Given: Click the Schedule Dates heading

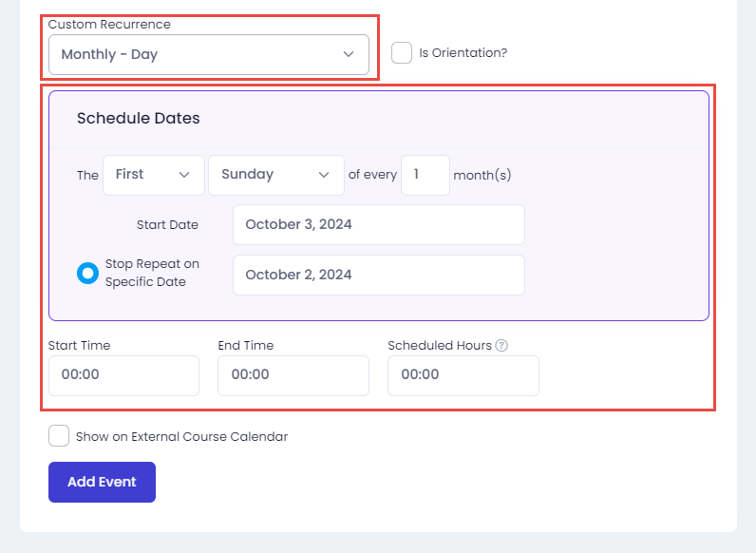Looking at the screenshot, I should (x=139, y=118).
